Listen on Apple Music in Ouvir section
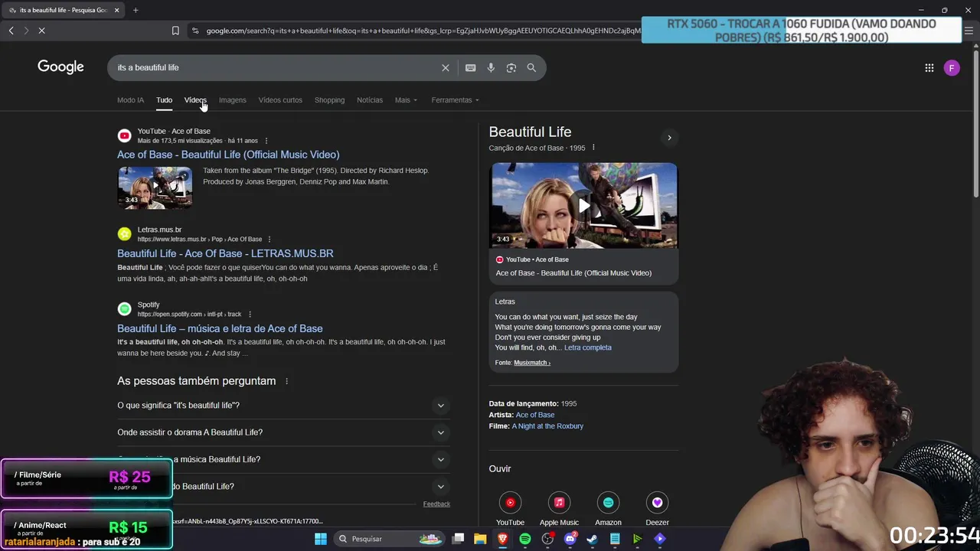This screenshot has width=980, height=551. click(559, 510)
